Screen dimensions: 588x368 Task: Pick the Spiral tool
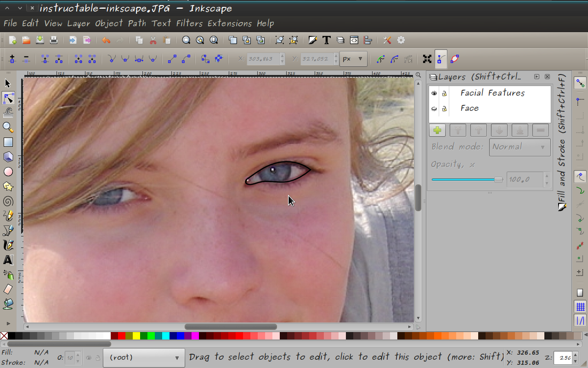click(x=8, y=201)
